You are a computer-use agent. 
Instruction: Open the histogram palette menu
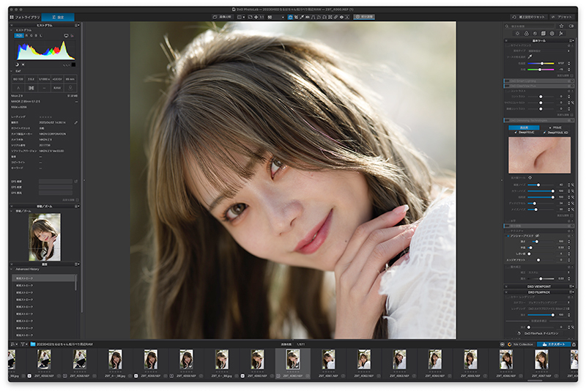click(x=77, y=25)
